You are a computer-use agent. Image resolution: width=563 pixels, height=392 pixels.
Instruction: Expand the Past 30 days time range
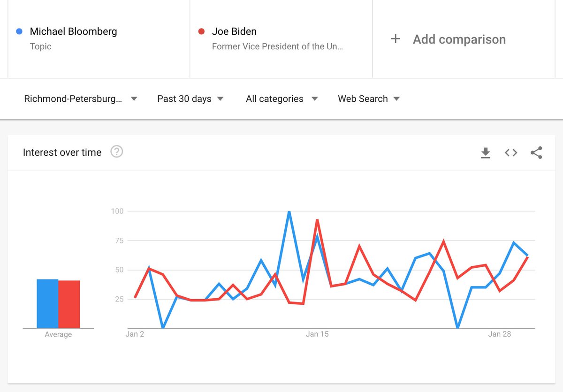190,99
